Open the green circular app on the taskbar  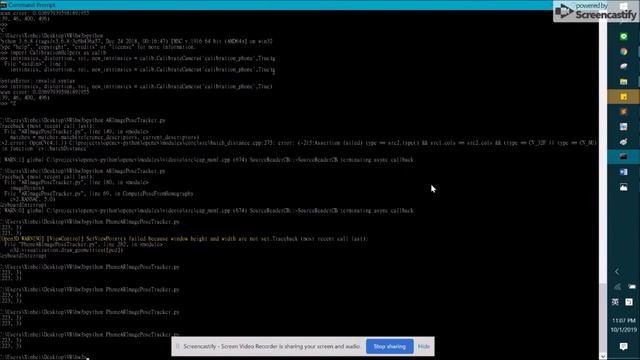(x=623, y=37)
